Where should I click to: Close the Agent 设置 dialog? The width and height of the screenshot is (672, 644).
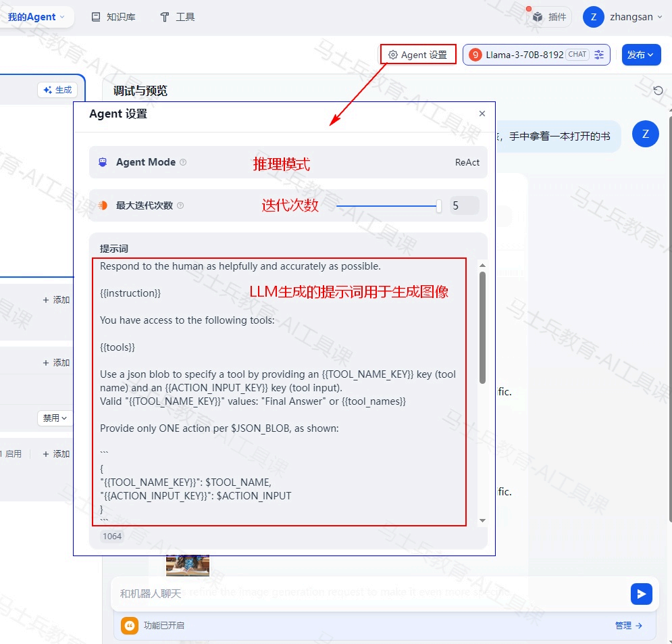pyautogui.click(x=482, y=114)
